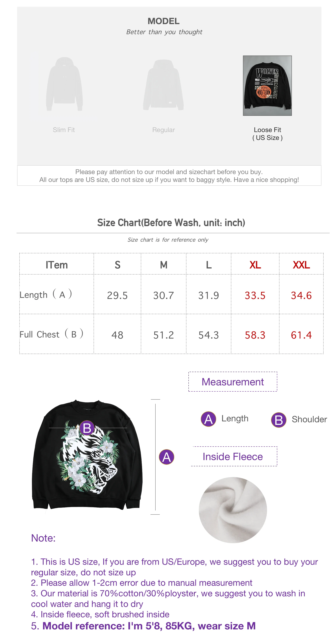Click the XXL column header

click(x=301, y=264)
